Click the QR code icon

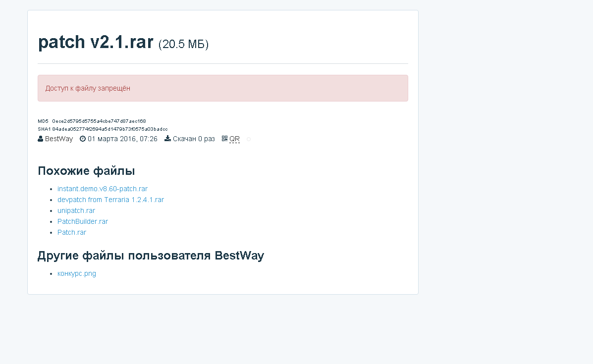point(224,139)
